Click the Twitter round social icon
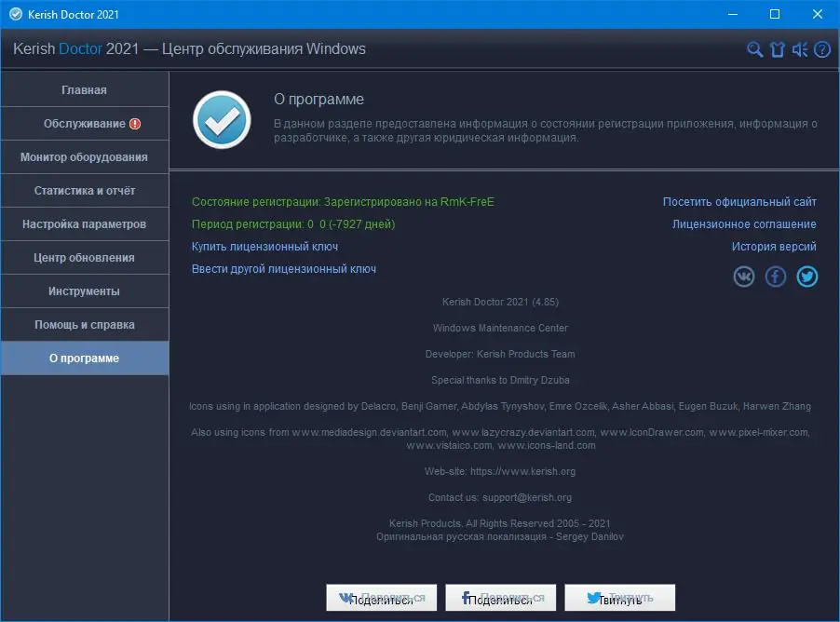 pyautogui.click(x=806, y=277)
